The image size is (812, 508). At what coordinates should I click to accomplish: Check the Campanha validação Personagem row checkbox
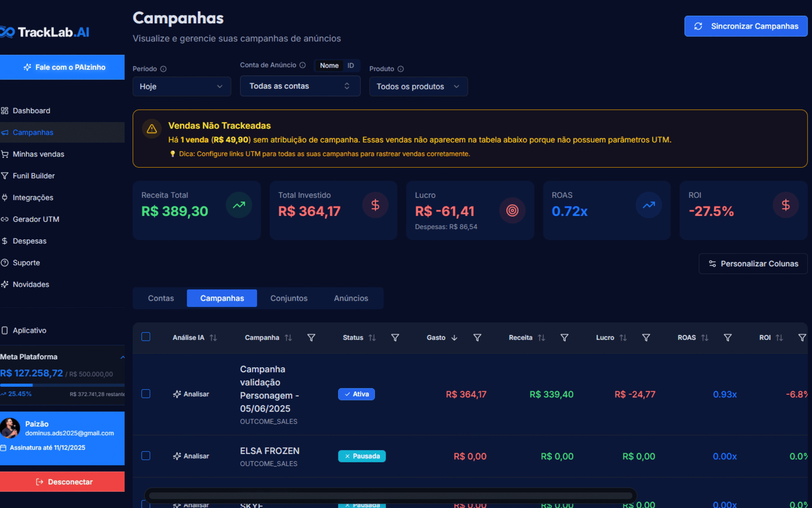[146, 394]
